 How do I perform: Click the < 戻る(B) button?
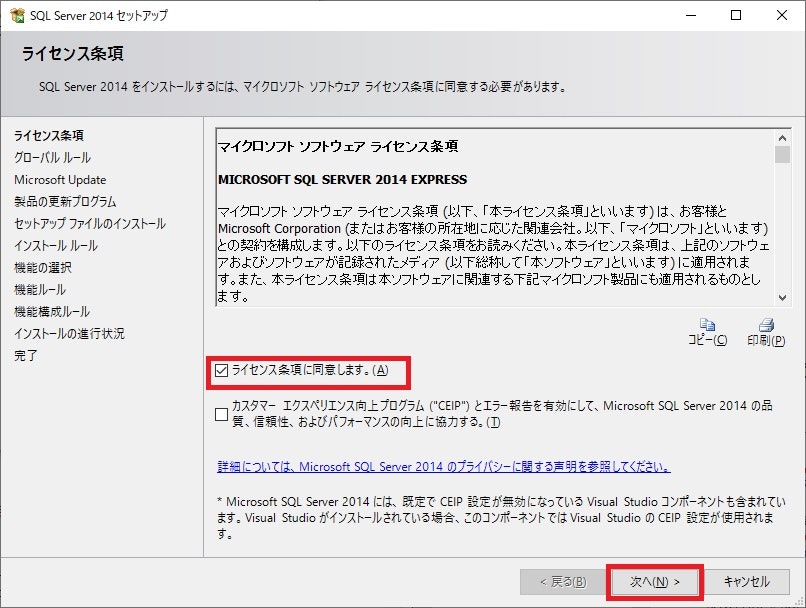[x=563, y=582]
